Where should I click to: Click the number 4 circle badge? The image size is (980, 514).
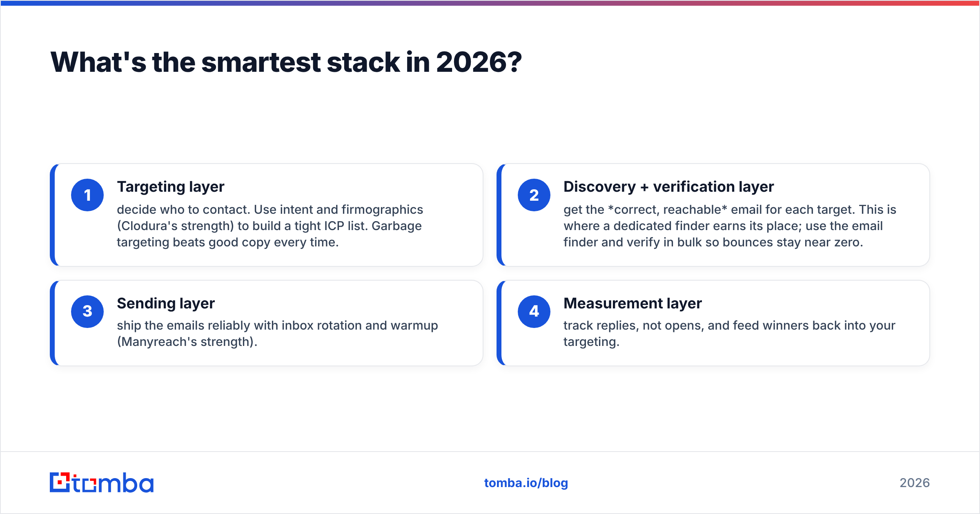[534, 312]
